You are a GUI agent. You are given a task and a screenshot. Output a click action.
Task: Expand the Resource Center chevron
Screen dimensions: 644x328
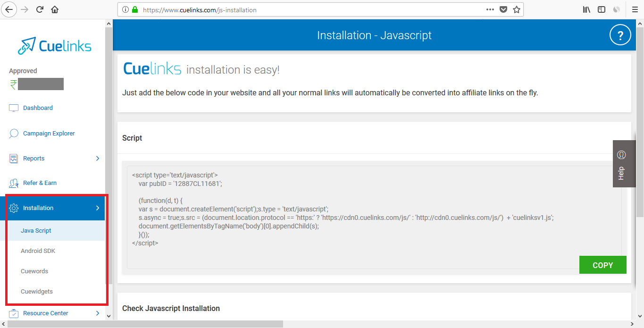coord(98,313)
